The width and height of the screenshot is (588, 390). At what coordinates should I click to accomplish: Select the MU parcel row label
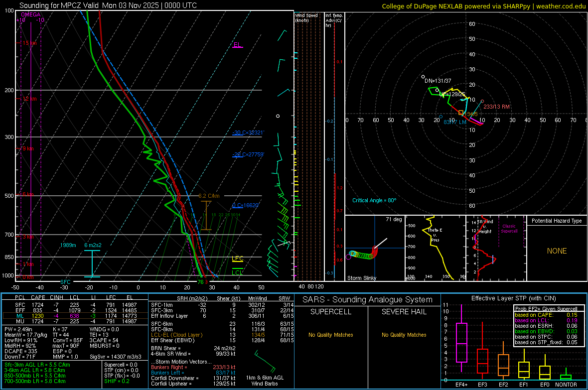click(x=20, y=321)
